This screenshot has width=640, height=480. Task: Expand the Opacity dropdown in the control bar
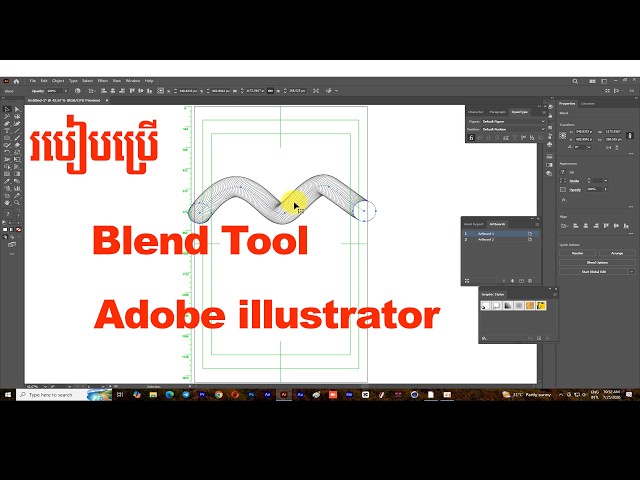click(x=66, y=91)
